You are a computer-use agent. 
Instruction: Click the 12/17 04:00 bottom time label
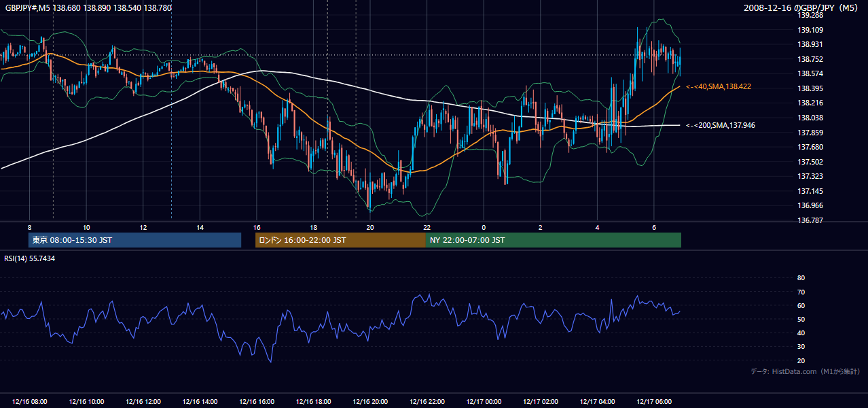click(597, 402)
